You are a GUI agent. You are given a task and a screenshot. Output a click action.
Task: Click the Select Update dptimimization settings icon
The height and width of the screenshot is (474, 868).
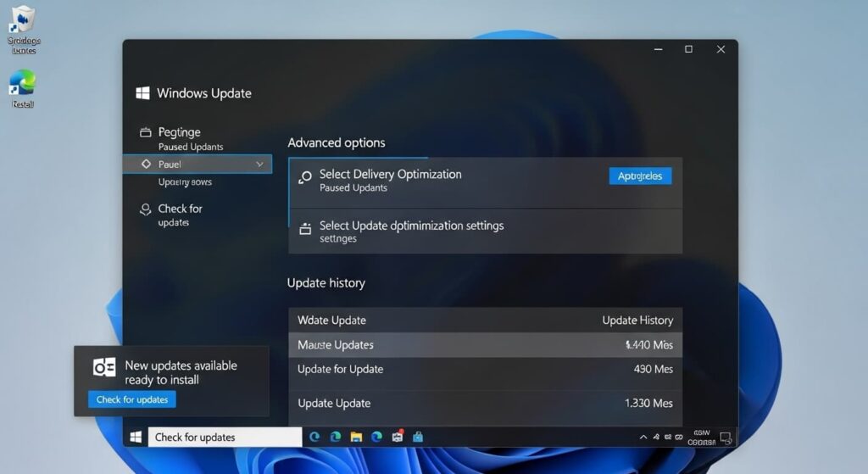pos(305,228)
